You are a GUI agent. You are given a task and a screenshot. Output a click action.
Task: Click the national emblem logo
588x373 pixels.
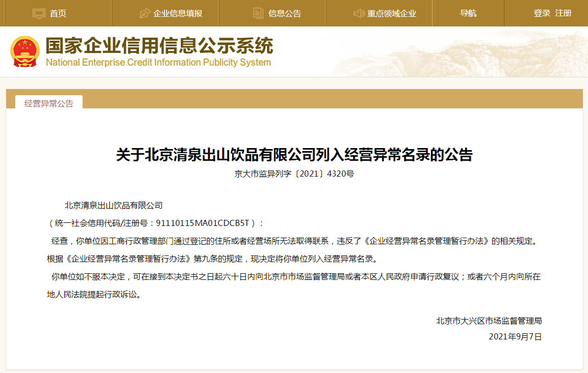(x=25, y=52)
